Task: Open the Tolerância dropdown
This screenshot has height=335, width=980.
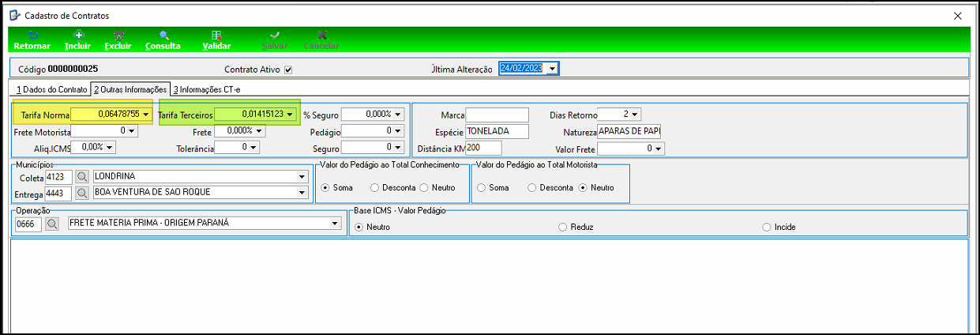Action: tap(253, 147)
